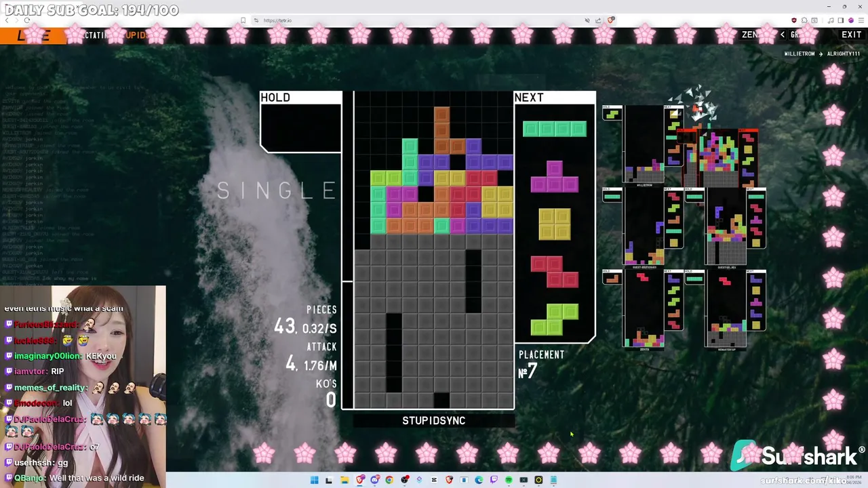The width and height of the screenshot is (868, 488).
Task: Open Microsoft Edge from the taskbar
Action: point(479,480)
